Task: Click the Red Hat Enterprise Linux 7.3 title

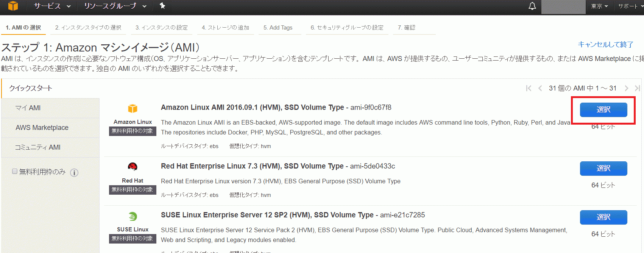Action: coord(252,166)
